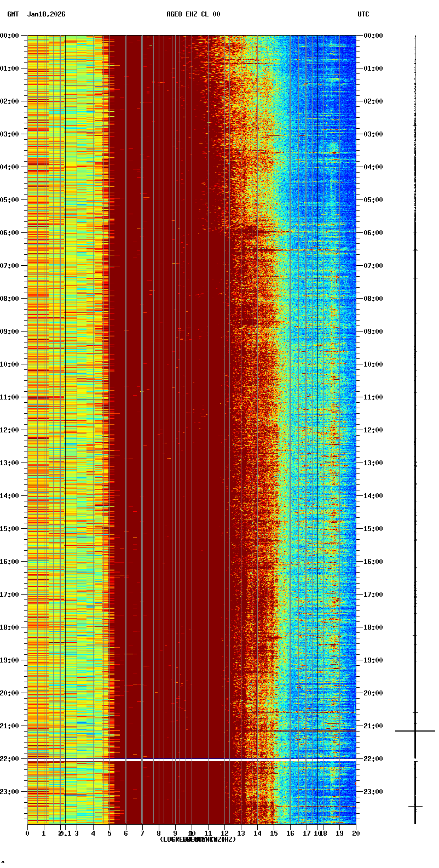The height and width of the screenshot is (868, 439).
Task: Click the AGEO EHZ CL 00 station title
Action: coord(193,14)
